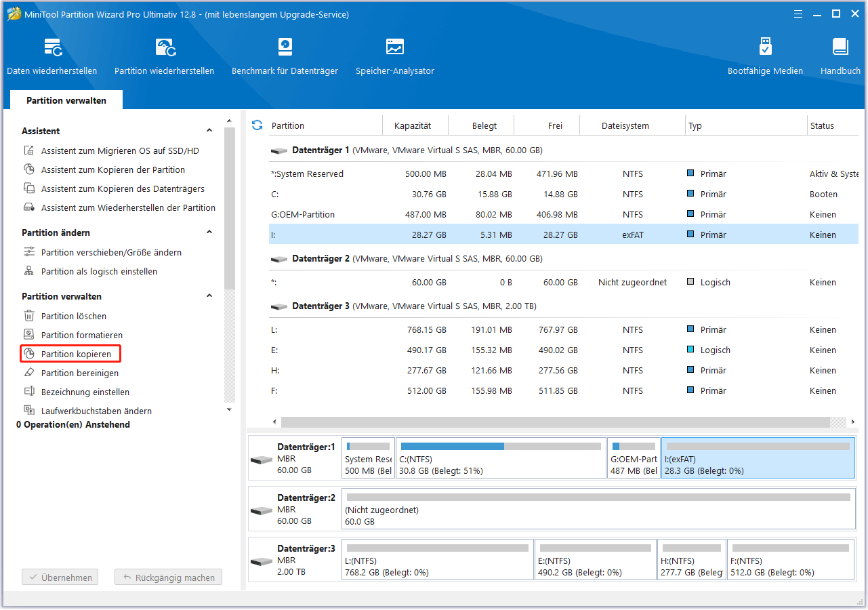The height and width of the screenshot is (610, 868).
Task: Select C: partition row in list
Action: coord(564,195)
